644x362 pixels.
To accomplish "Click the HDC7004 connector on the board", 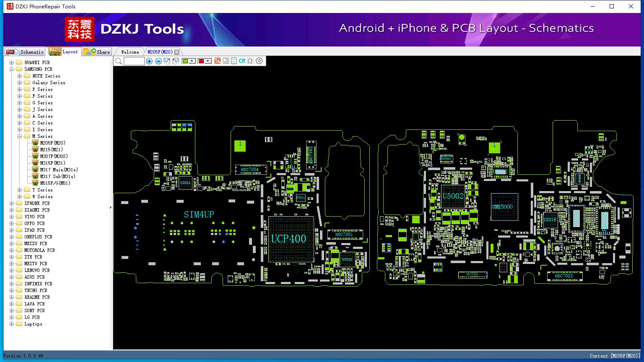I will coord(250,170).
